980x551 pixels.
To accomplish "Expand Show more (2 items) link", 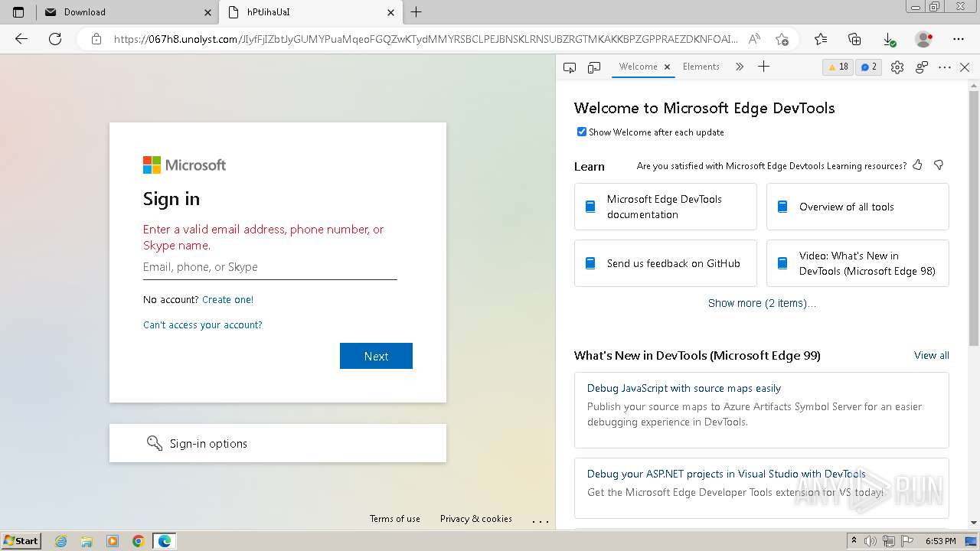I will coord(762,303).
